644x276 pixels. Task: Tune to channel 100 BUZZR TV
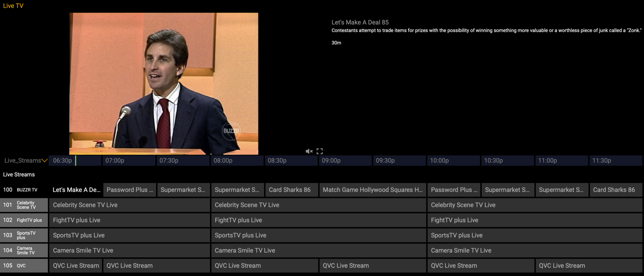coord(24,190)
